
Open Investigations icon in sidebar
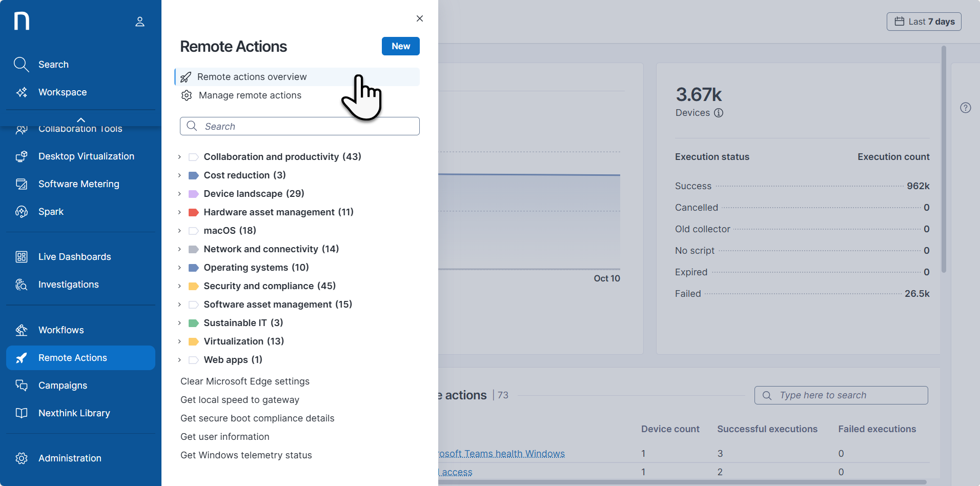click(x=22, y=285)
